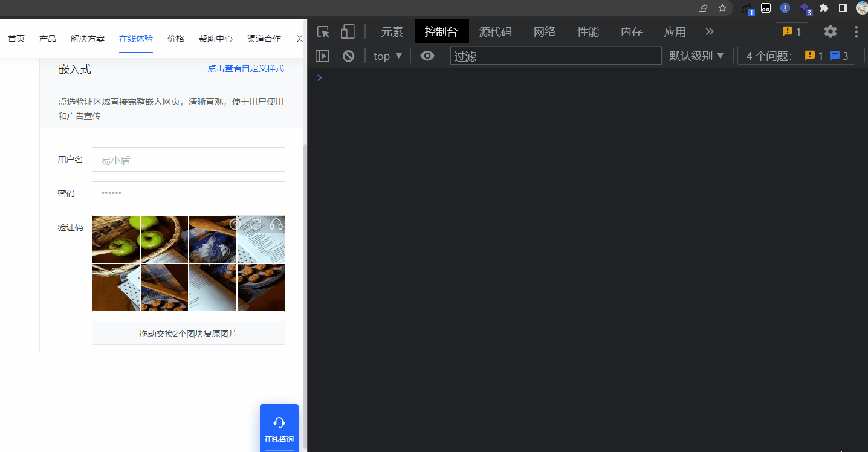The width and height of the screenshot is (868, 452).
Task: Click the 在线咨询 support button
Action: (279, 428)
